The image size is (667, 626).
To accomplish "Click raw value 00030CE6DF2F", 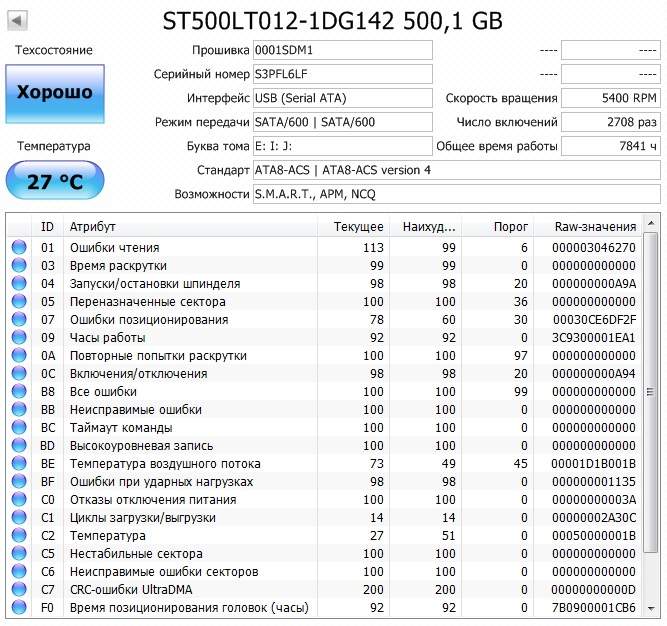I will (594, 319).
